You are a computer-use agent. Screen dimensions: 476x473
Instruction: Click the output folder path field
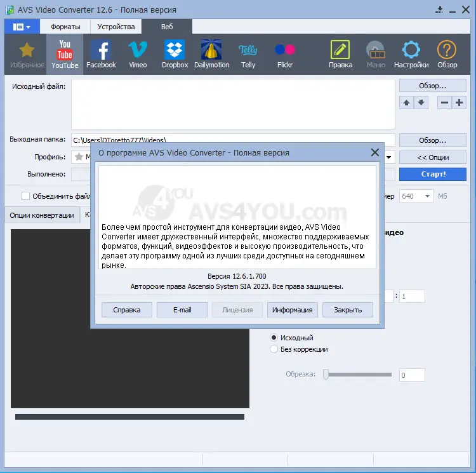[x=233, y=140]
